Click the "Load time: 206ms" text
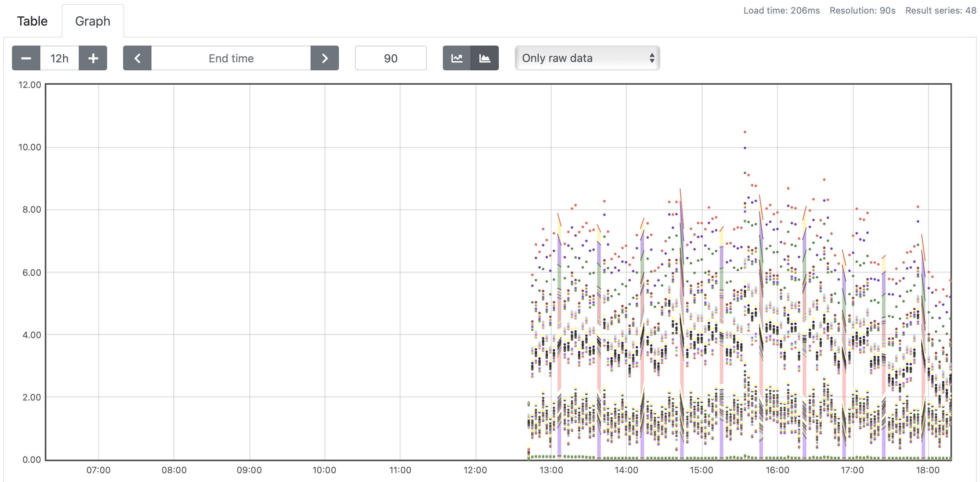980x482 pixels. point(781,11)
